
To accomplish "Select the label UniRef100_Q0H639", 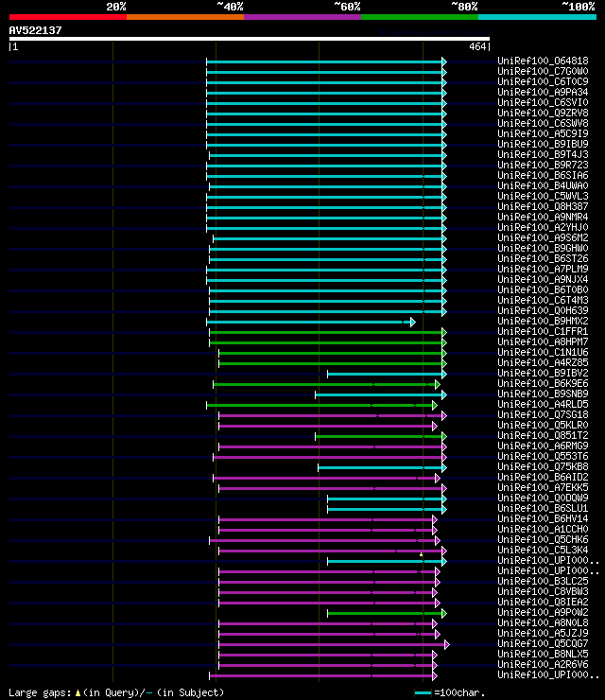I will coord(543,310).
